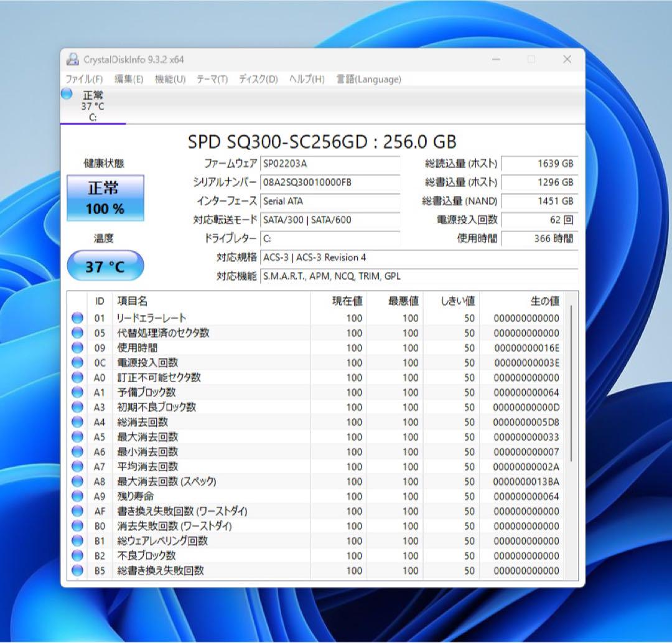Click the 対応規格 field ACS-3 Revision 4

419,258
